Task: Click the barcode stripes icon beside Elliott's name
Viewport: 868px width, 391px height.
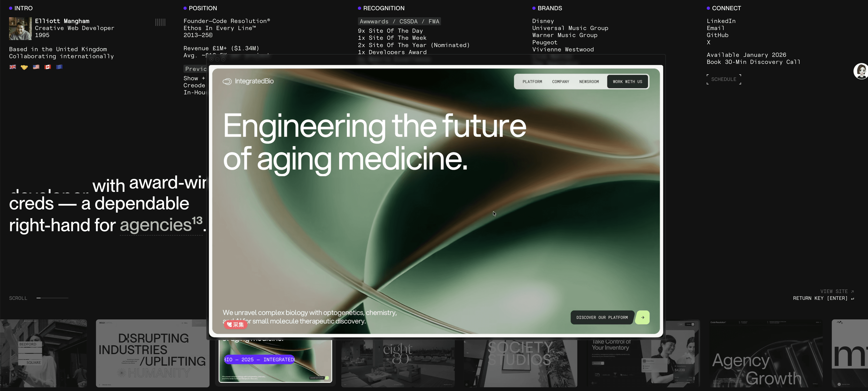Action: 160,22
